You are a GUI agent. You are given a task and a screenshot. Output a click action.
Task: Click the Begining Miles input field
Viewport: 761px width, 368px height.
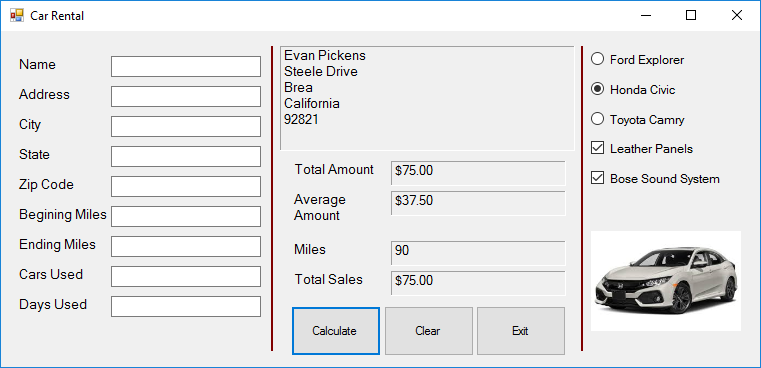pyautogui.click(x=186, y=217)
